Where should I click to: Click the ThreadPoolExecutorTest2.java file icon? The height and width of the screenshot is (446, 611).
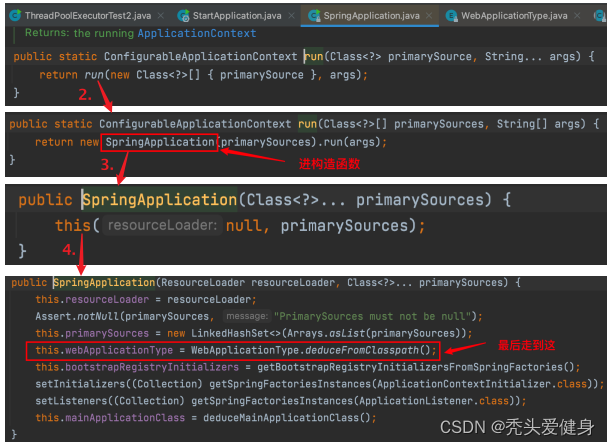click(15, 16)
